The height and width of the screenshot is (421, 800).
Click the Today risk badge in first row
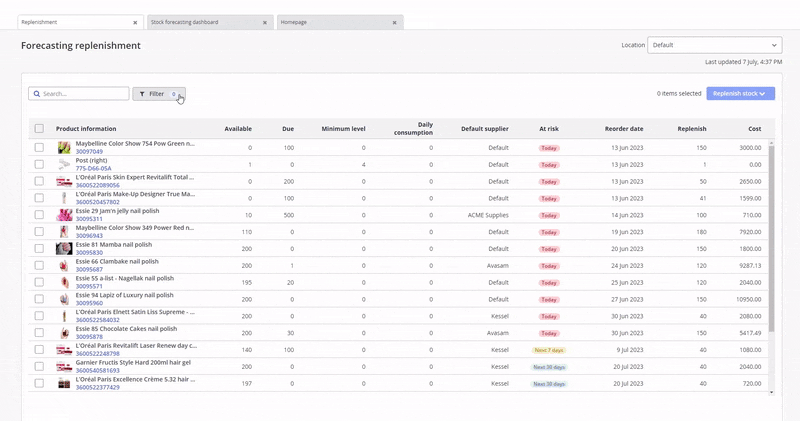549,148
